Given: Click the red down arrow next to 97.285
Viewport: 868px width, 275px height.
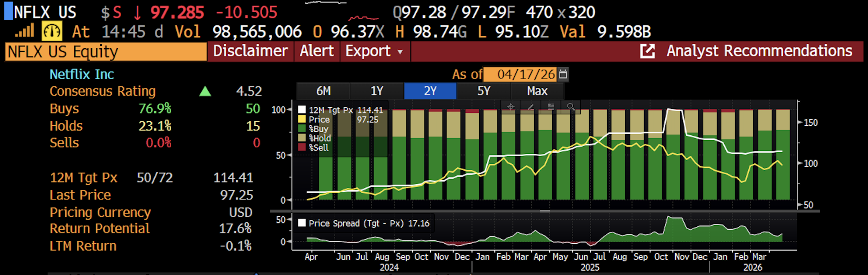Looking at the screenshot, I should click(x=137, y=13).
